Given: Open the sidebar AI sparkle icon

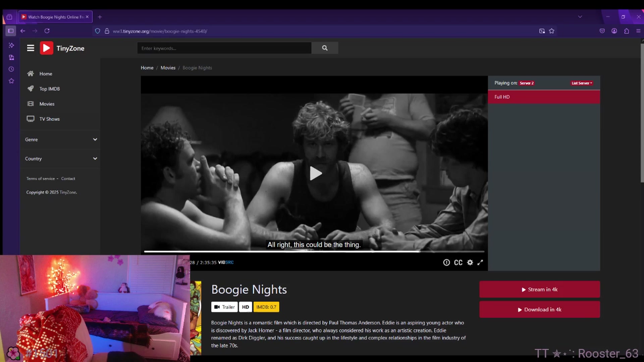Looking at the screenshot, I should [11, 45].
